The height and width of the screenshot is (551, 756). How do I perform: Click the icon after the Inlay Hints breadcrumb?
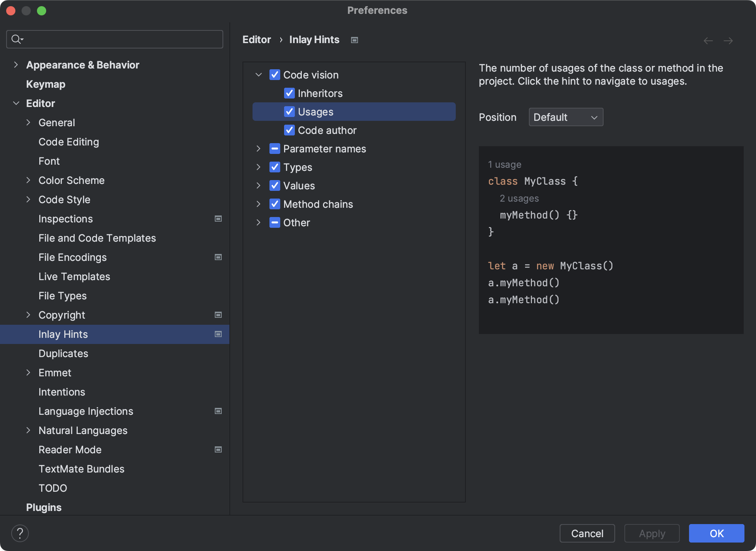click(354, 40)
